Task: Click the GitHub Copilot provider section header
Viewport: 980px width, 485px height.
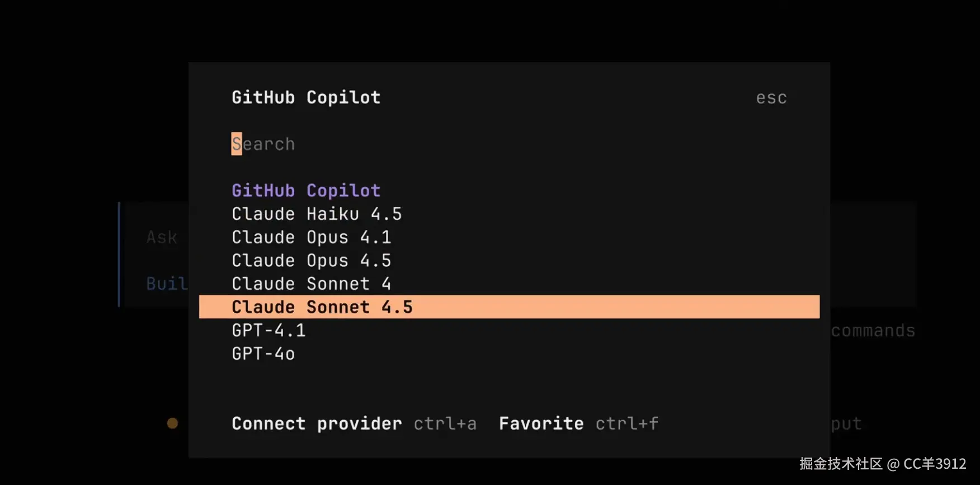Action: 305,190
